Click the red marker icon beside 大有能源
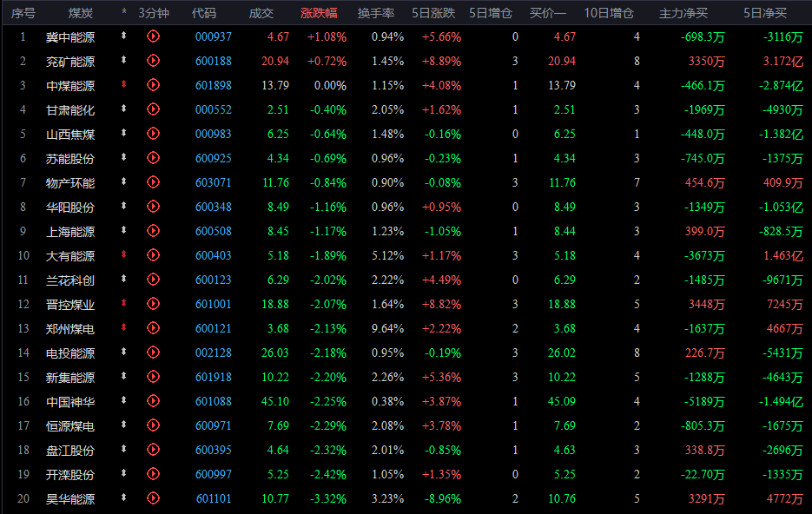 (124, 254)
